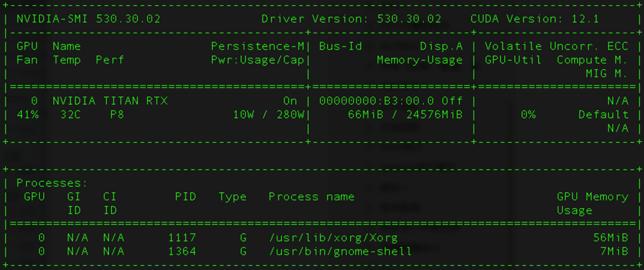Click the "MIG M." header text
Screen dimensions: 644x270
coord(607,74)
